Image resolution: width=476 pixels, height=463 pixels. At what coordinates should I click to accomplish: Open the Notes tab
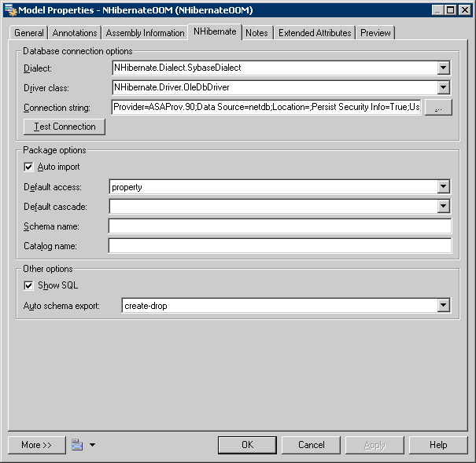tap(256, 33)
